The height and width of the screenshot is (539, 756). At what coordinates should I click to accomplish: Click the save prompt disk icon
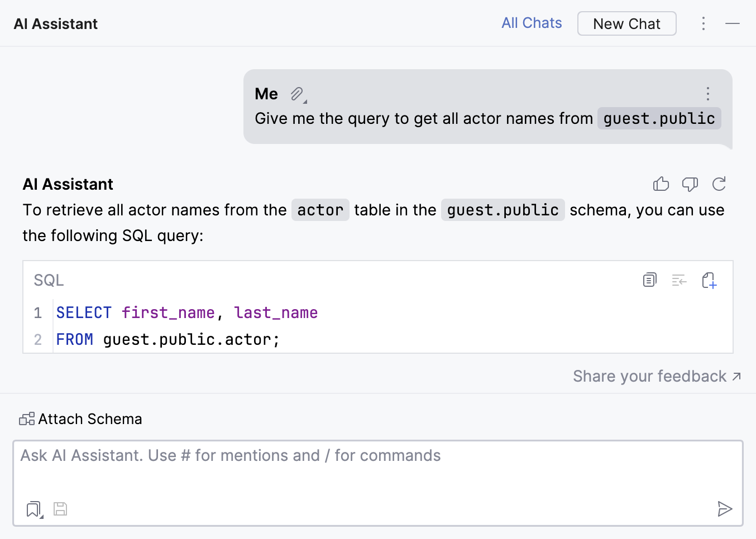point(60,509)
